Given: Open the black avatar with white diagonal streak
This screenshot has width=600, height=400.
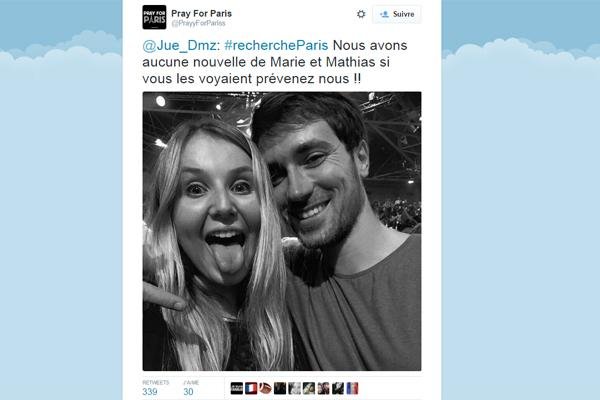Looking at the screenshot, I should click(338, 388).
